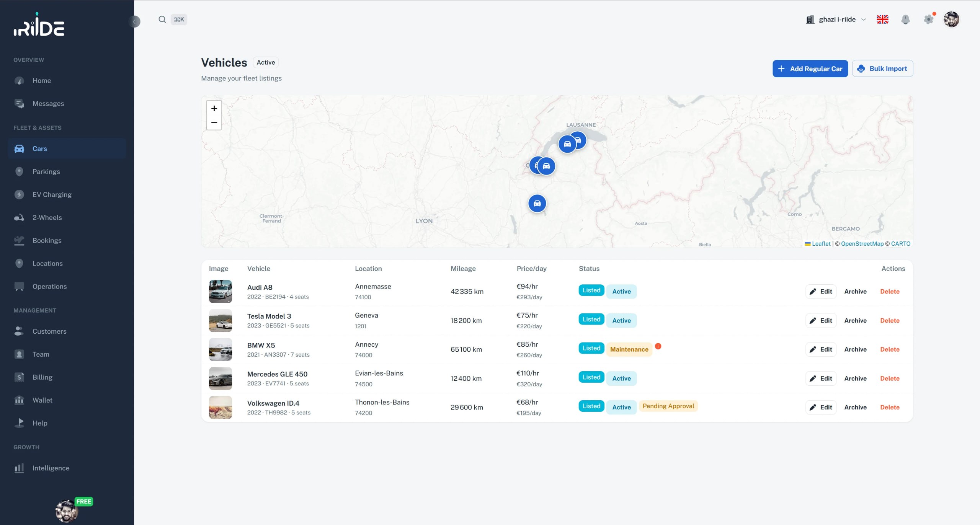Viewport: 980px width, 525px height.
Task: Click the maintenance warning info icon
Action: 658,346
